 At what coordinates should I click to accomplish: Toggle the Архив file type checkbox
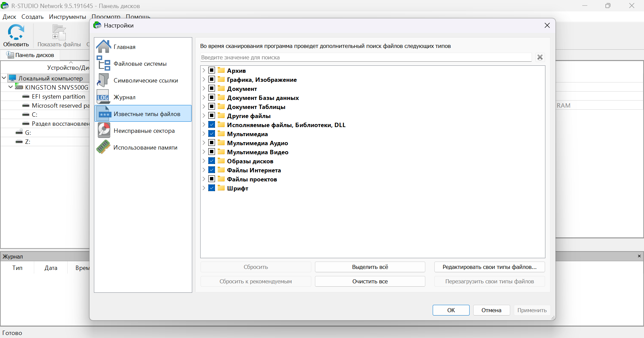pyautogui.click(x=212, y=70)
